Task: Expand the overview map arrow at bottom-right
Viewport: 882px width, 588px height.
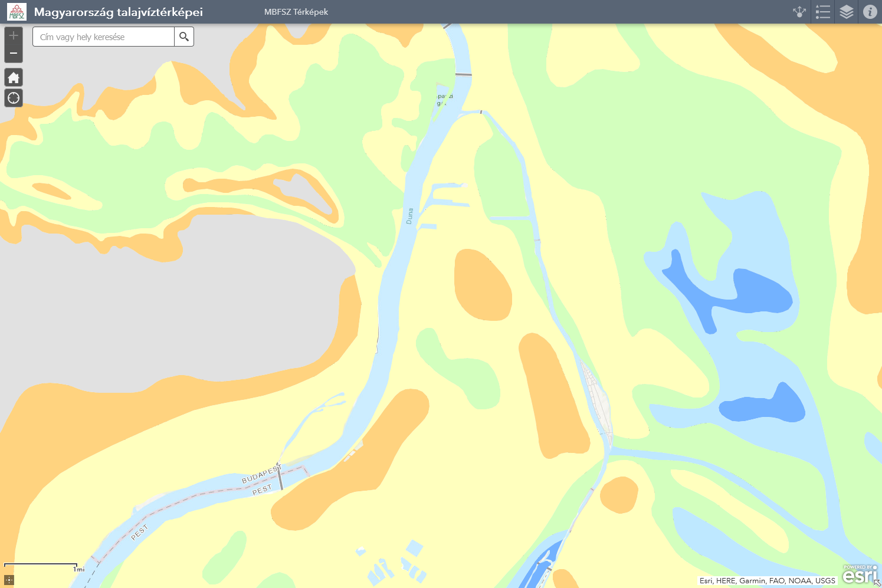Action: point(877,583)
